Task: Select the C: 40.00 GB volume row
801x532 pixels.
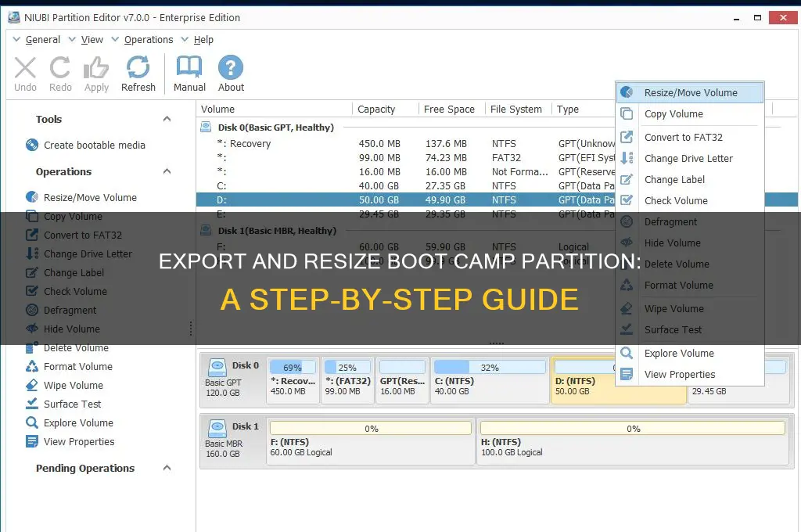Action: 406,186
